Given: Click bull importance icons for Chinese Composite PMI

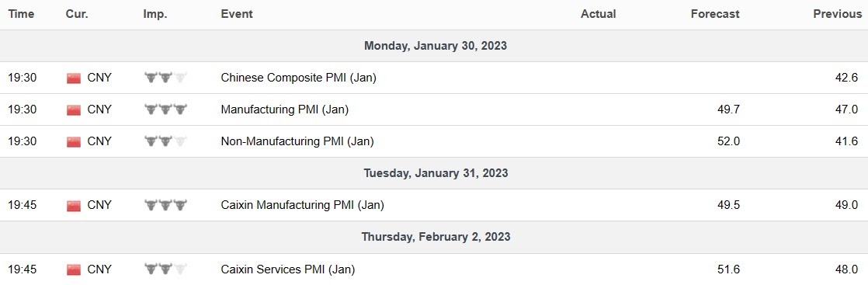Looking at the screenshot, I should coord(165,78).
